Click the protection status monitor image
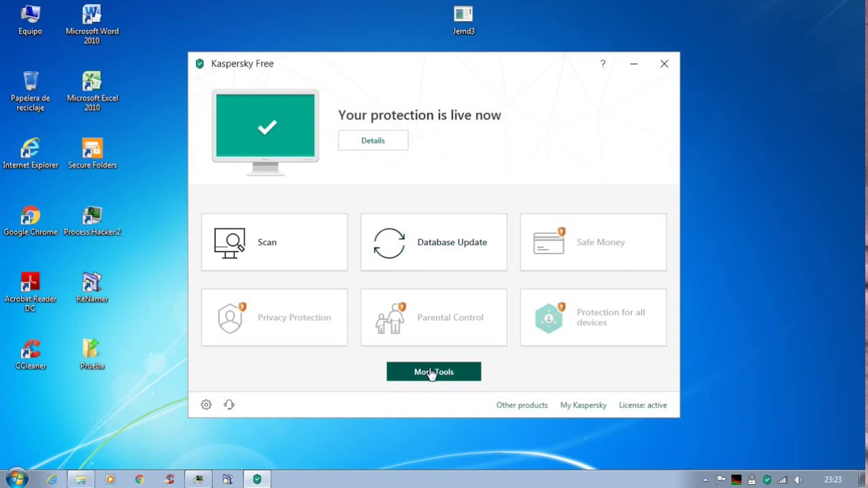The image size is (868, 488). click(265, 132)
